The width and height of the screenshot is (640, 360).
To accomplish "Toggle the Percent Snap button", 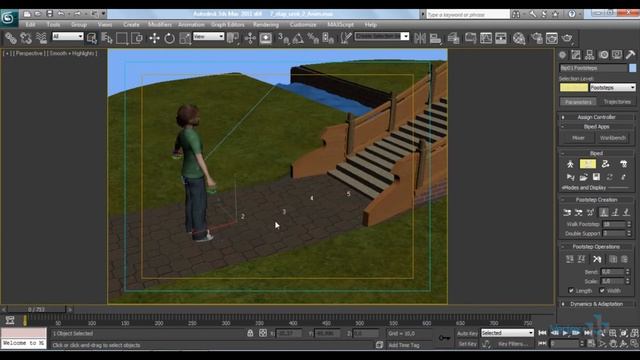I will 313,38.
